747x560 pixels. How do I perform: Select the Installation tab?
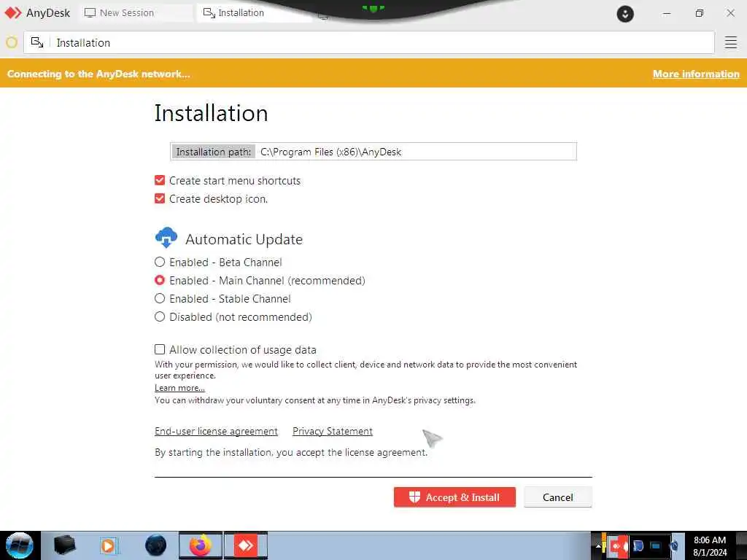coord(254,13)
